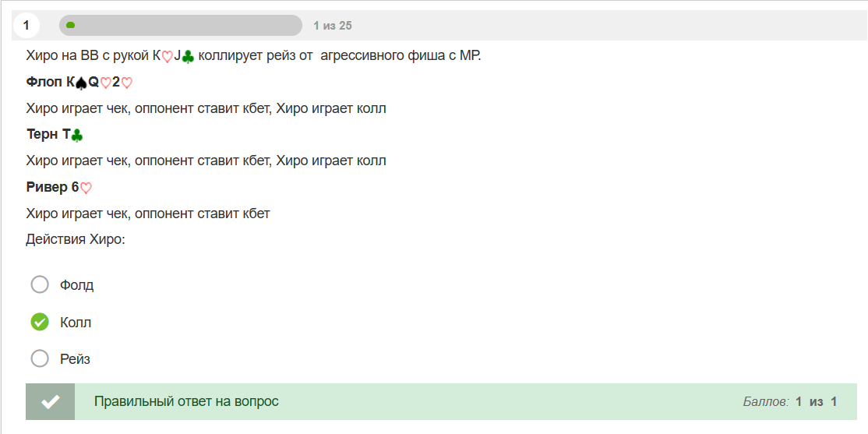Click the green progress indicator dot

point(71,25)
